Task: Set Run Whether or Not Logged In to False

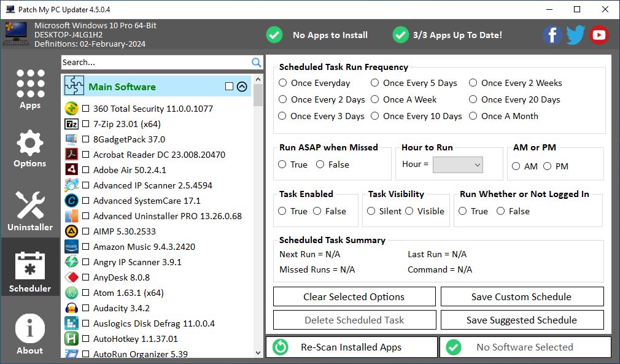Action: tap(500, 211)
